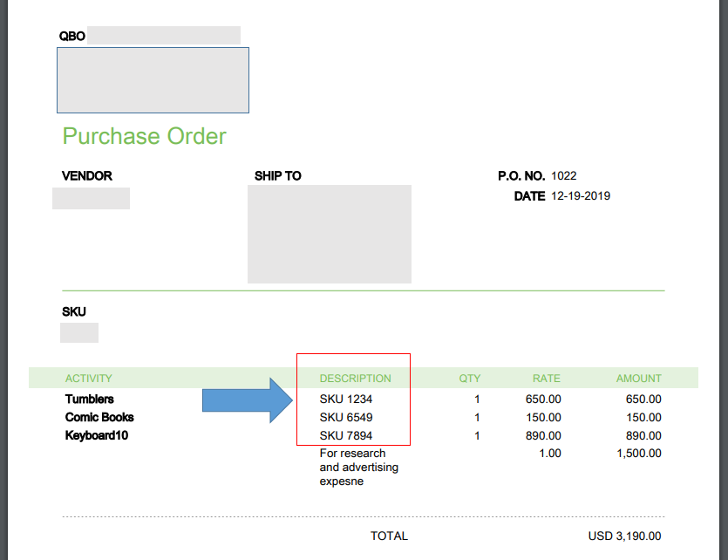Click the QTY column header
The height and width of the screenshot is (560, 728).
tap(470, 379)
